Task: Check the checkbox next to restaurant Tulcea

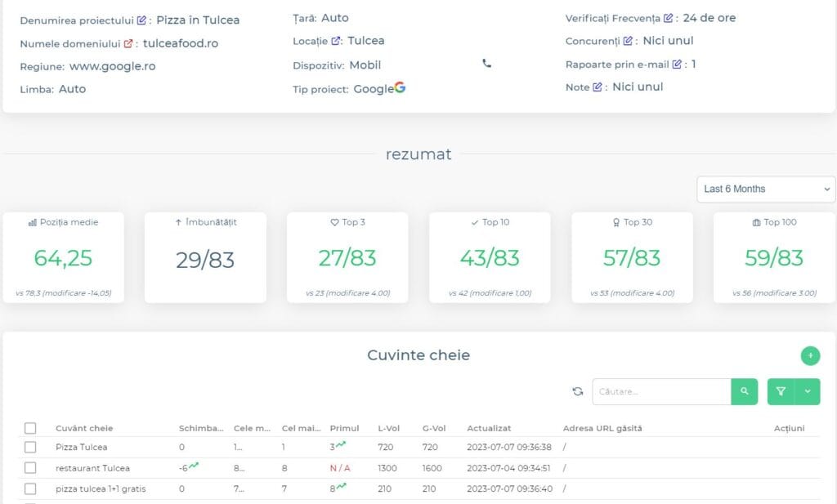Action: click(30, 467)
